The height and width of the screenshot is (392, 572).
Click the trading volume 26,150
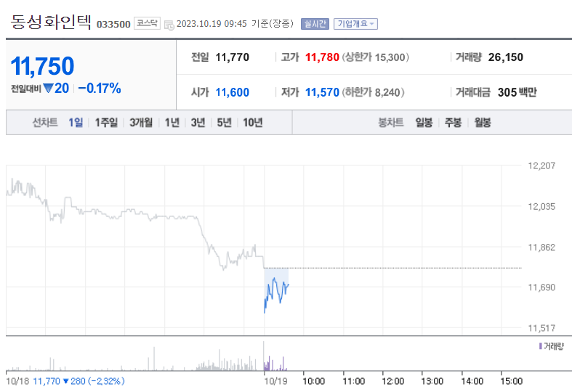pos(506,57)
